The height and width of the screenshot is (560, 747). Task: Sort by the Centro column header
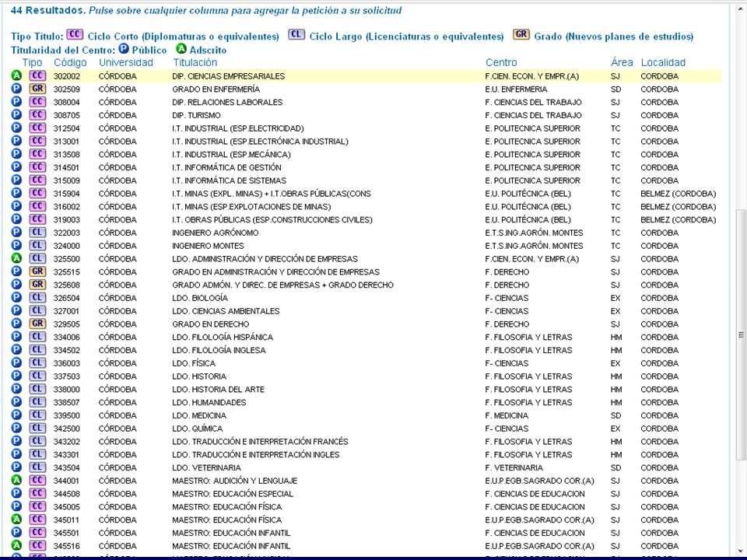click(x=501, y=62)
